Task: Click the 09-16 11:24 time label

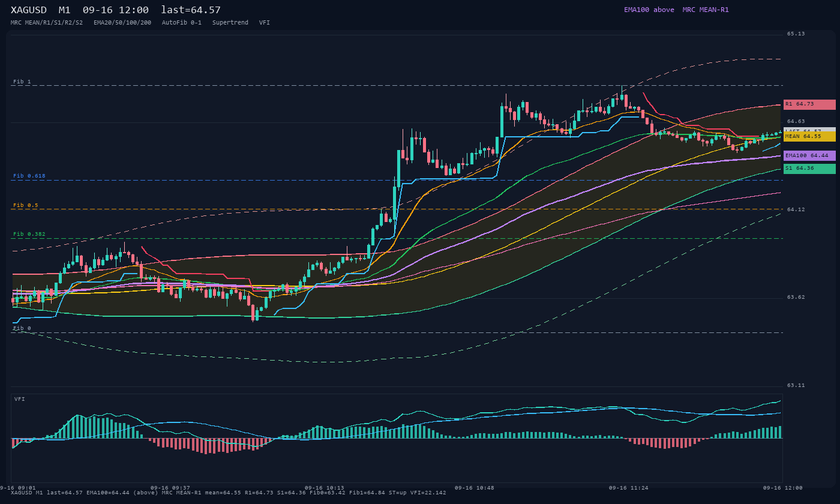Action: coord(629,488)
